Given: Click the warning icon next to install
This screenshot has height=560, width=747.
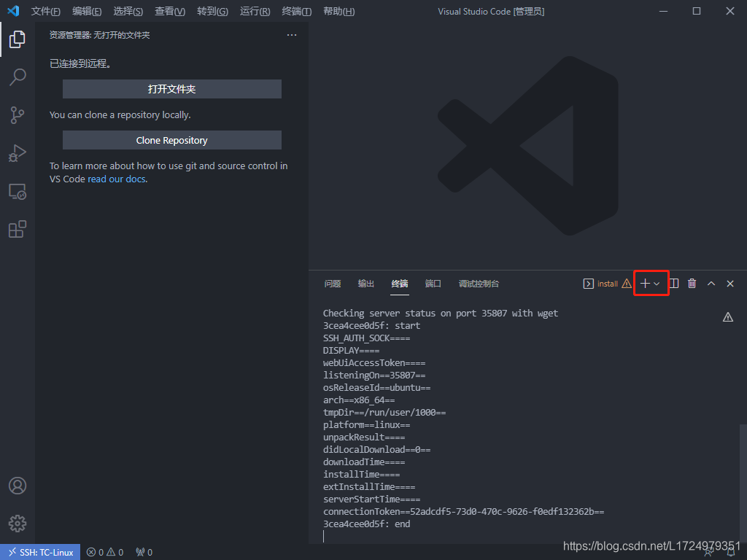Looking at the screenshot, I should [x=627, y=284].
